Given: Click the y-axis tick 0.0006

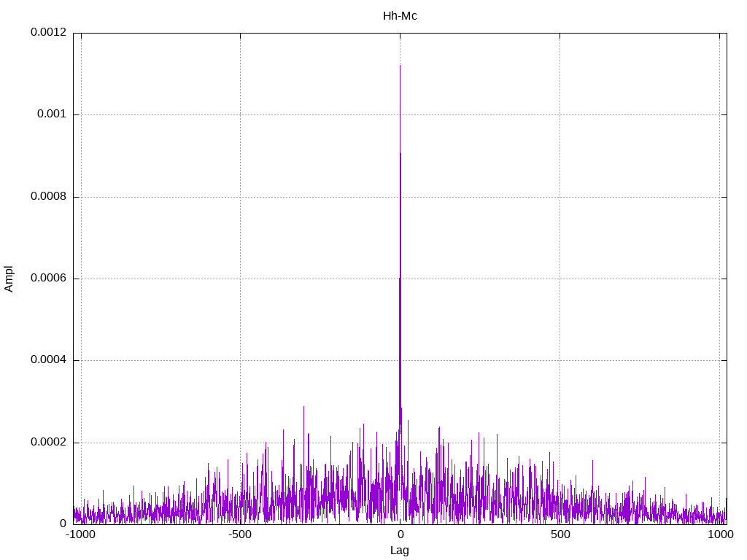Looking at the screenshot, I should click(49, 279).
